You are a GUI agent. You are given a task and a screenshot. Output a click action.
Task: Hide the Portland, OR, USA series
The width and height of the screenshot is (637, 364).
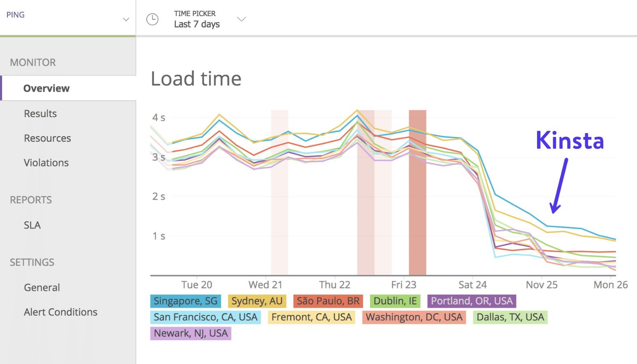(472, 301)
